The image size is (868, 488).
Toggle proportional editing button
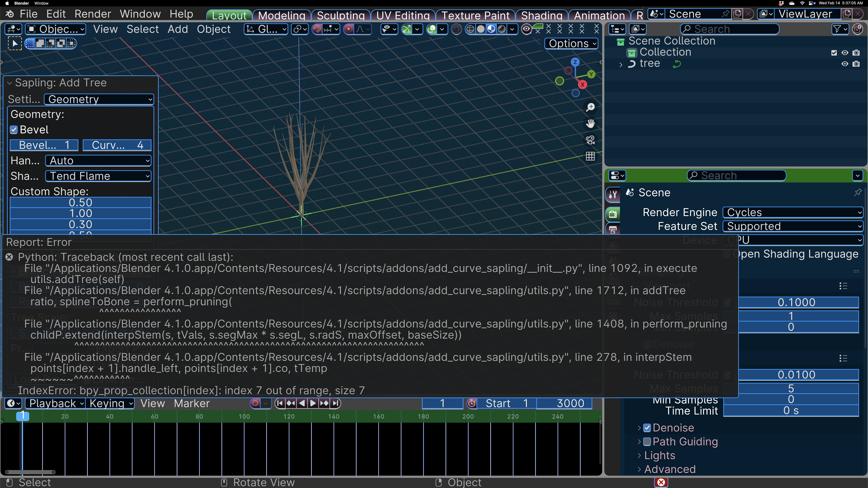(x=349, y=29)
